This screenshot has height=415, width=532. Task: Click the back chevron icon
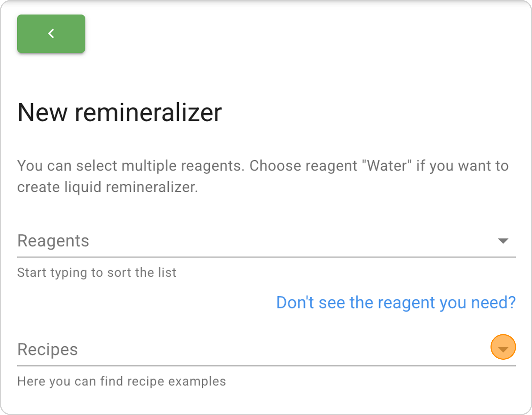pos(51,34)
